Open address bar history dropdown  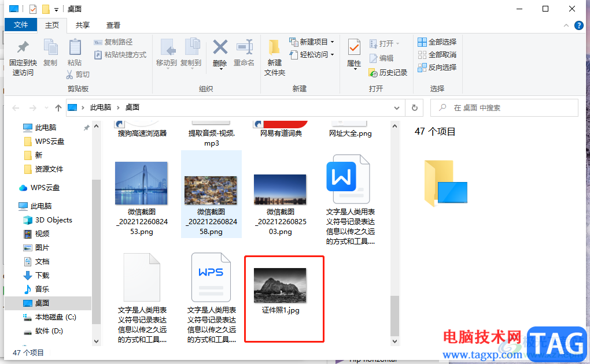(397, 108)
